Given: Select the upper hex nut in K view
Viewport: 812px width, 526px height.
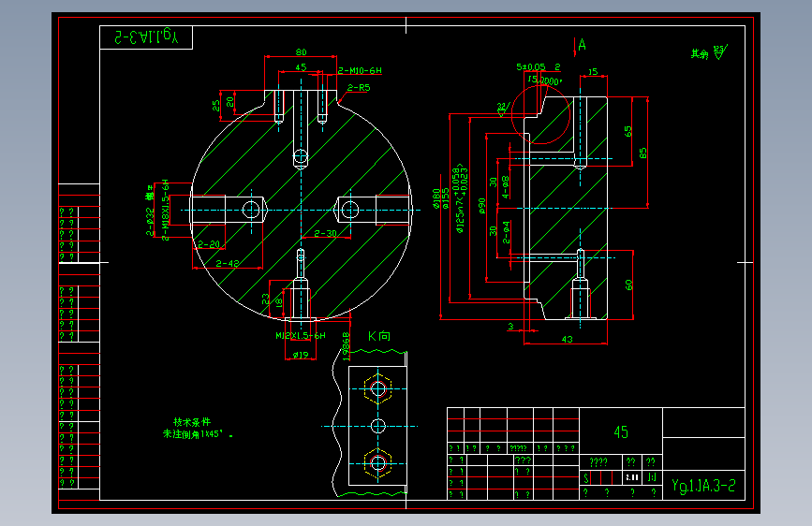Looking at the screenshot, I should 378,388.
